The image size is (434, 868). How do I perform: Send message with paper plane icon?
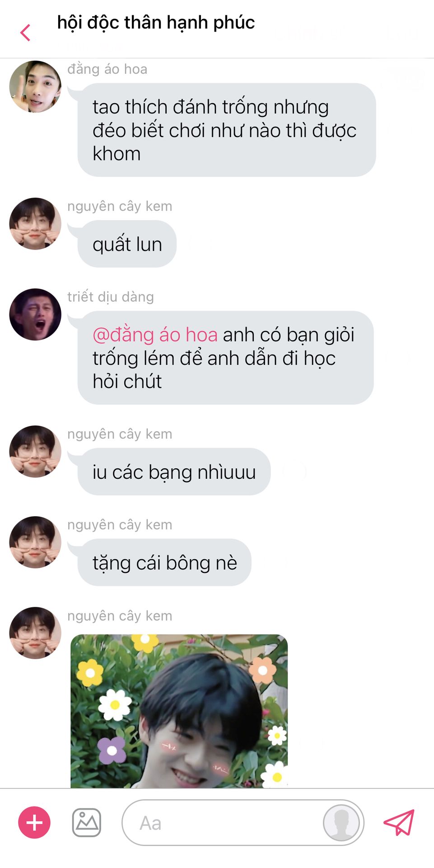click(x=399, y=822)
